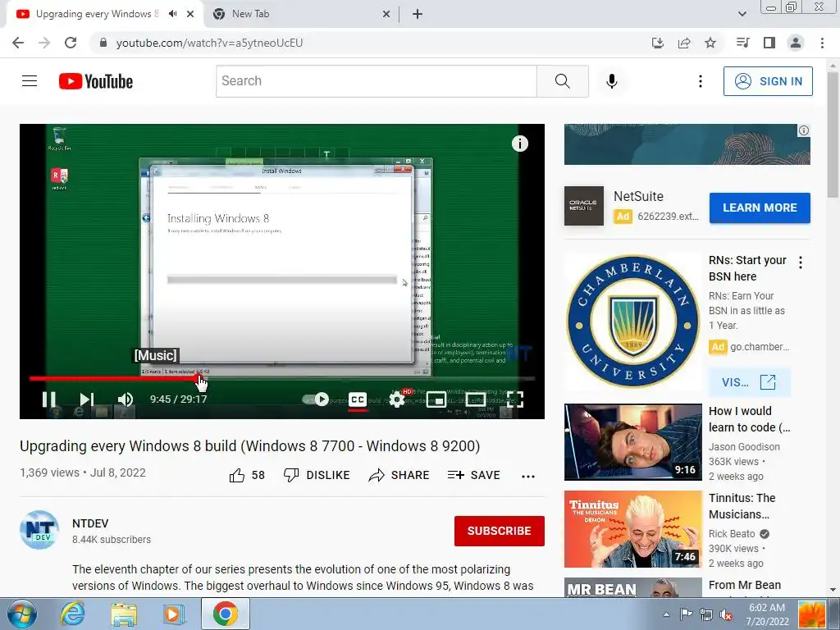Viewport: 840px width, 630px height.
Task: Click LEARN MORE on NetSuite ad
Action: [x=760, y=208]
